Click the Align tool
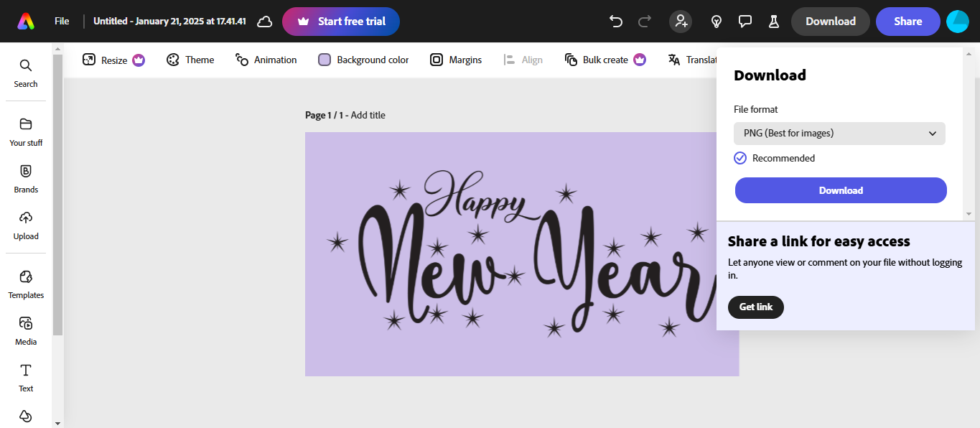This screenshot has width=980, height=428. 523,60
